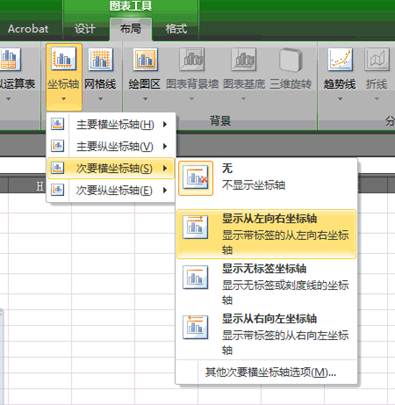Viewport: 395px width, 405px height.
Task: Open the 模拟运算表 dropdown arrow
Action: pos(9,99)
